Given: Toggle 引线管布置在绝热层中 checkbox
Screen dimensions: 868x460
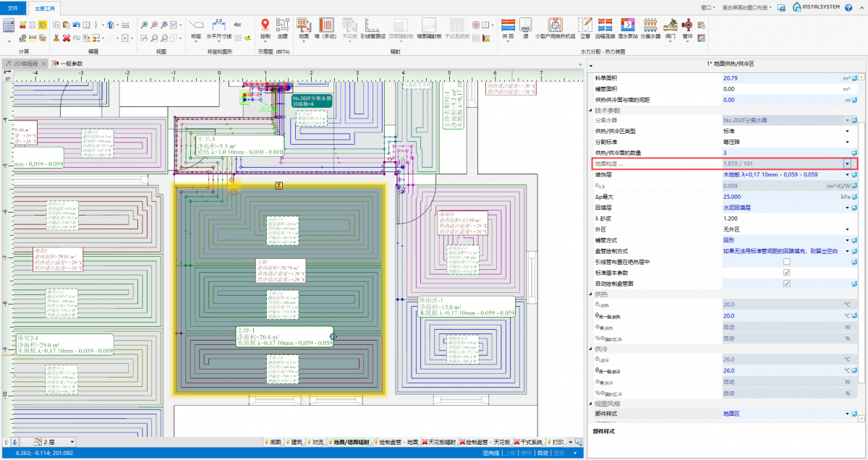Looking at the screenshot, I should tap(786, 261).
